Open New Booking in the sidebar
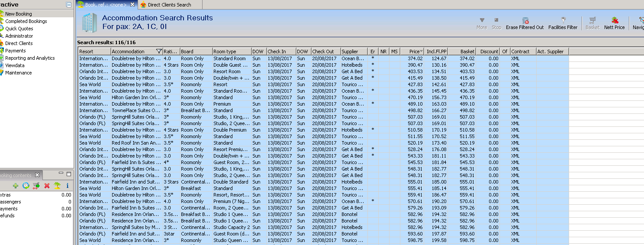 (x=18, y=14)
